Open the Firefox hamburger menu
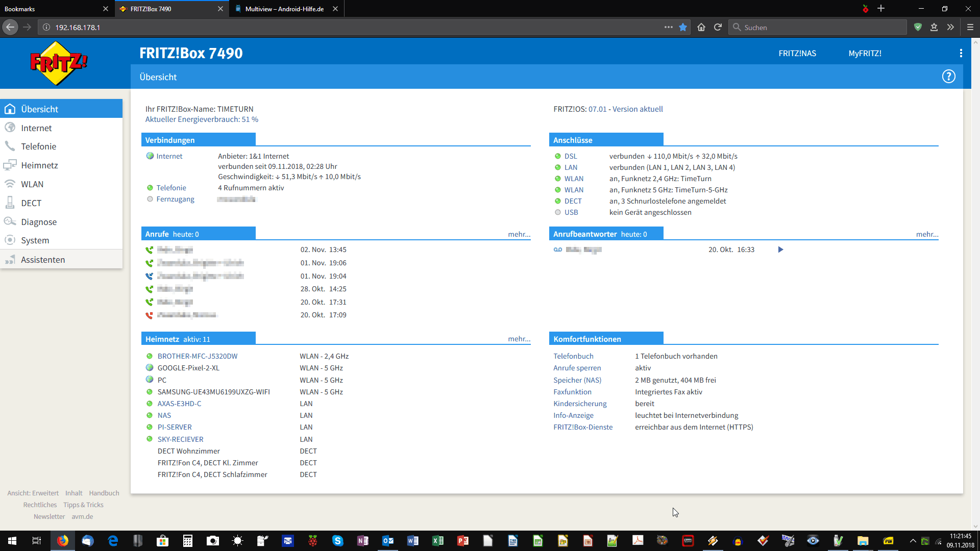Screen dimensions: 980x551 click(x=970, y=27)
